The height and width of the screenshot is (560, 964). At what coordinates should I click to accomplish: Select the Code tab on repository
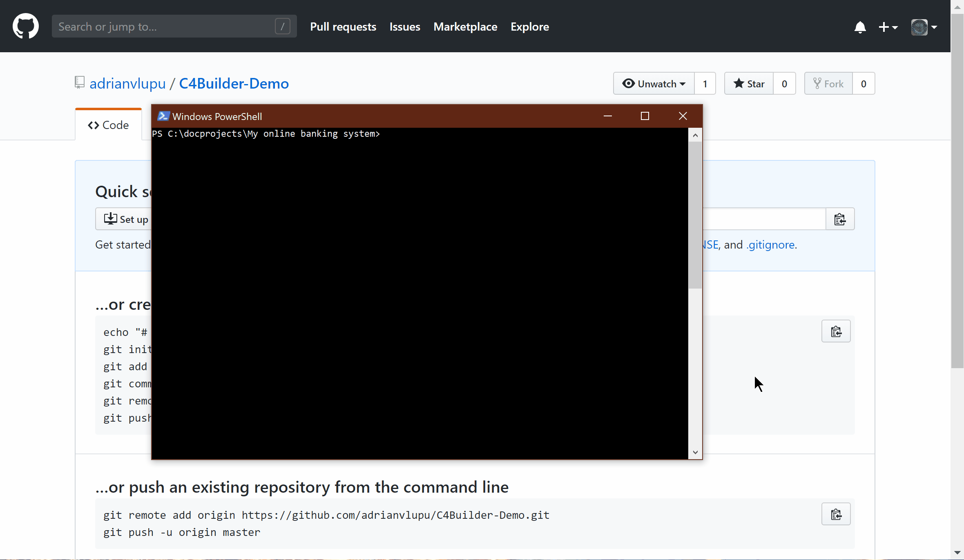(109, 125)
